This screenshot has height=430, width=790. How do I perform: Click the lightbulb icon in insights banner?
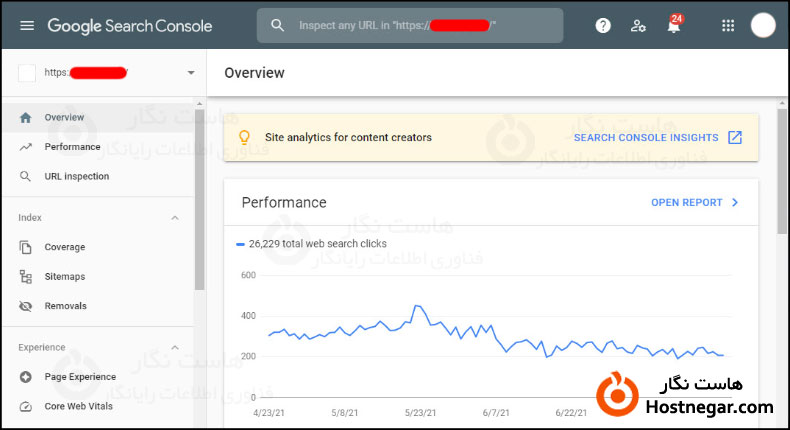(x=243, y=137)
